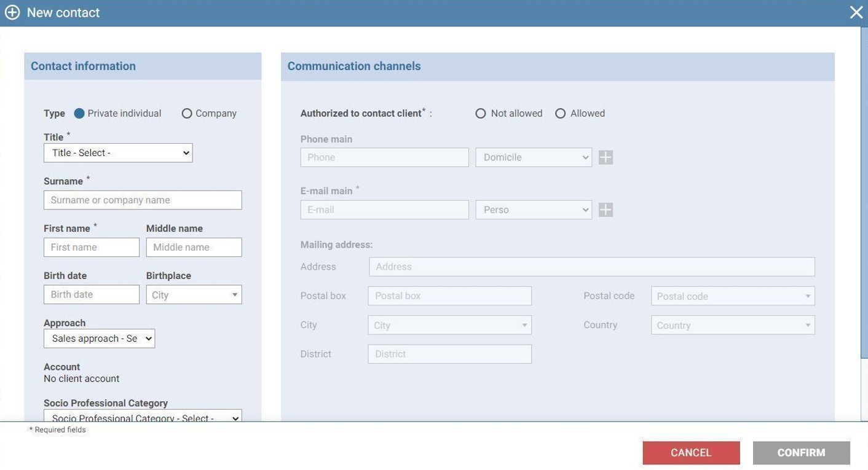Open the Title select dropdown
Viewport: 868px width, 470px height.
point(118,153)
